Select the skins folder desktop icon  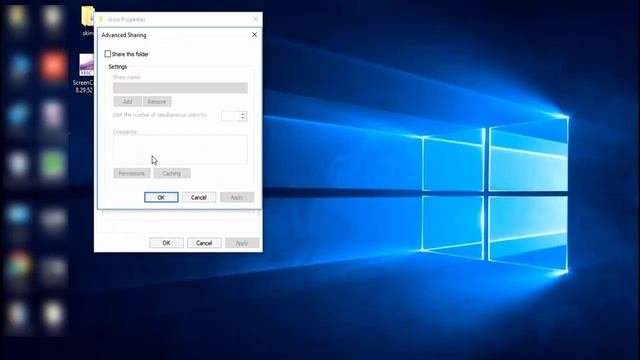(87, 21)
